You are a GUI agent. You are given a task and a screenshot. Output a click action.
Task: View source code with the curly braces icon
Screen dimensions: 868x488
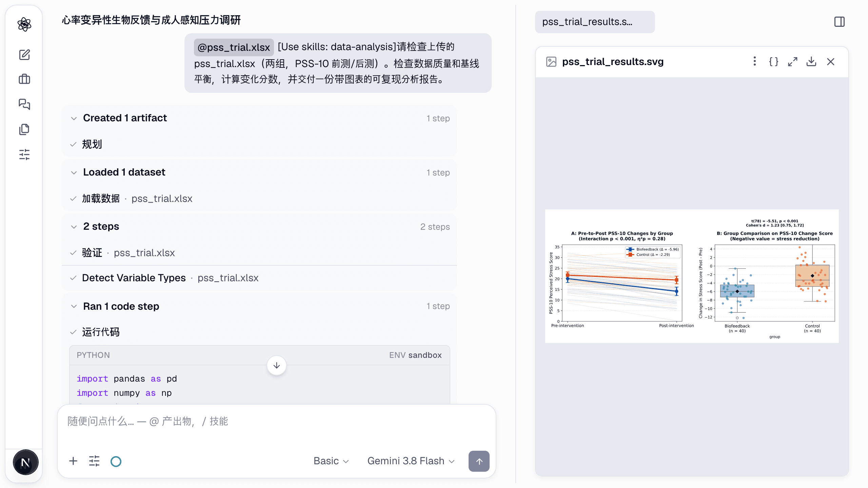pyautogui.click(x=774, y=62)
